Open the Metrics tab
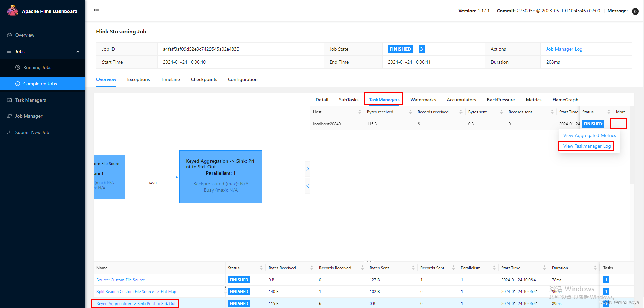Viewport: 644px width, 308px height. [533, 100]
